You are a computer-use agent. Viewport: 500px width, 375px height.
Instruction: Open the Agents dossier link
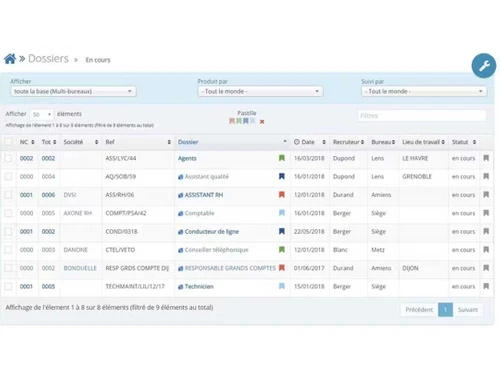point(187,158)
